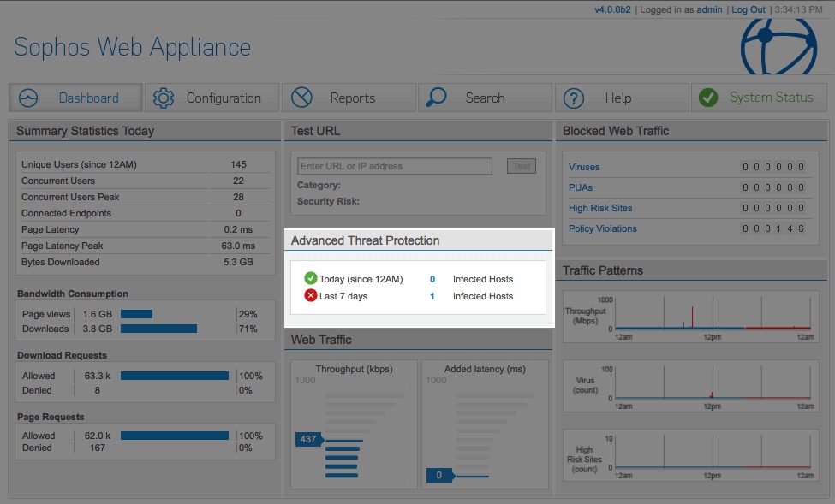This screenshot has height=504, width=835.
Task: Click the System Status green checkmark icon
Action: point(708,98)
